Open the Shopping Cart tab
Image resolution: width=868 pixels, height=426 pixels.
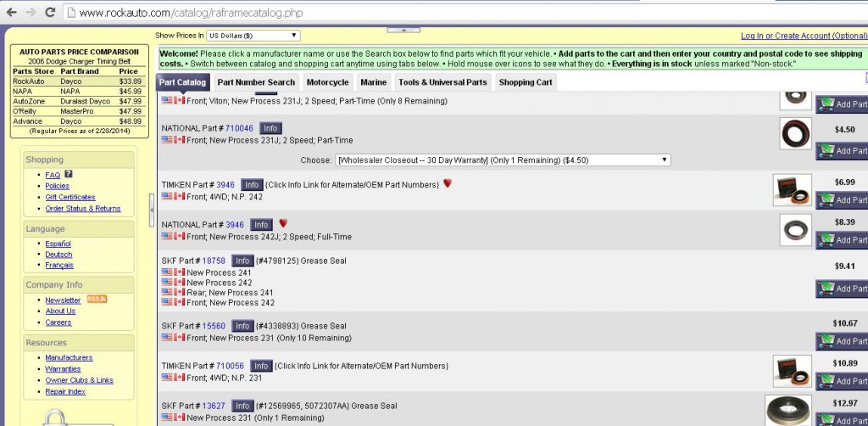(526, 82)
